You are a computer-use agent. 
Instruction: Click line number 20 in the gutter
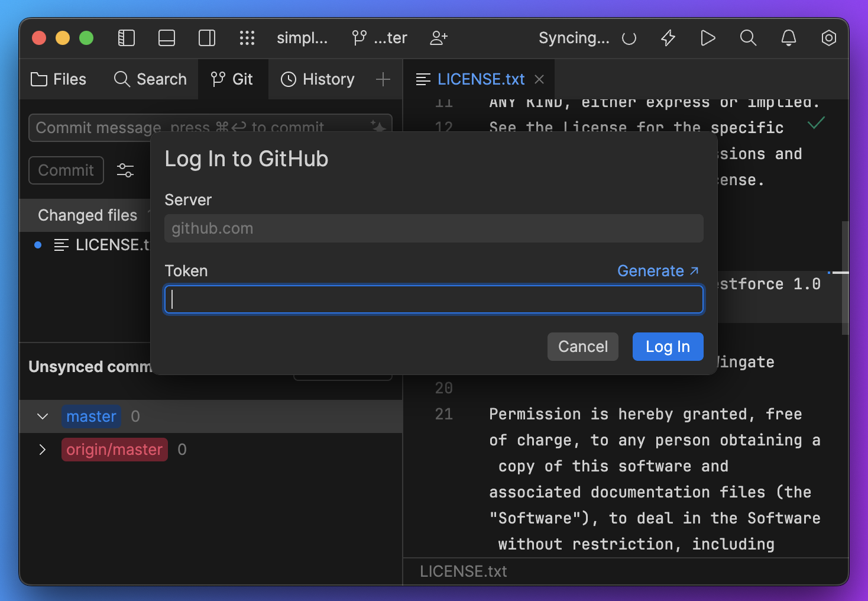pos(444,388)
